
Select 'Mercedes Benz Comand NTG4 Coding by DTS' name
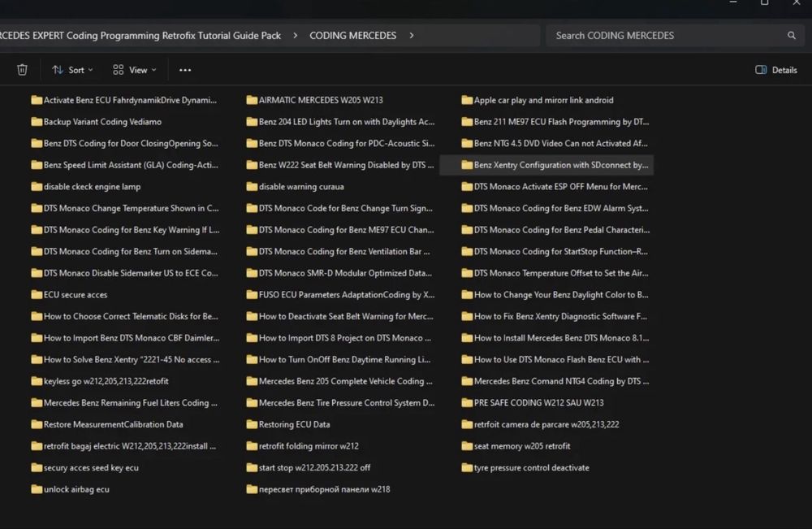tap(561, 381)
